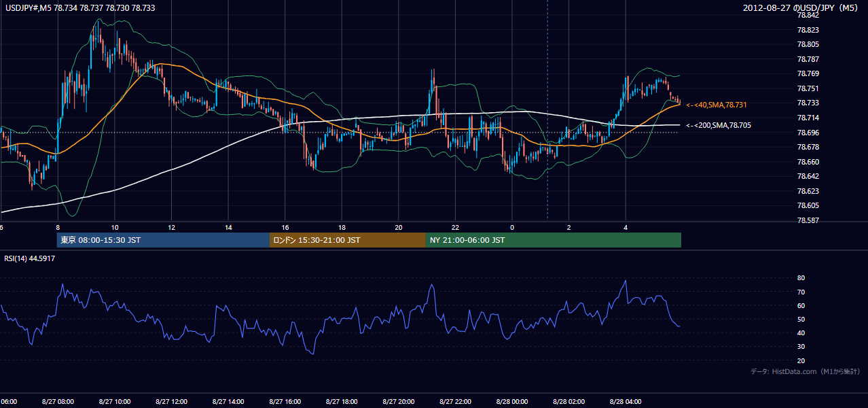Click the 8/27 20:00 time axis label
Viewport: 868px width, 408px height.
(x=399, y=401)
